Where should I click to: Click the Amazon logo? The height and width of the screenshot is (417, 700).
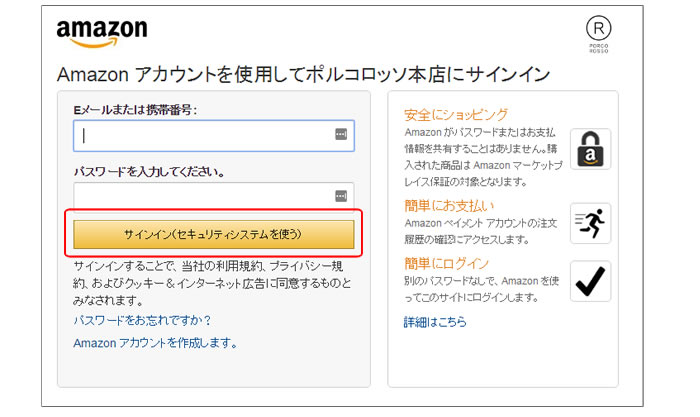click(101, 34)
